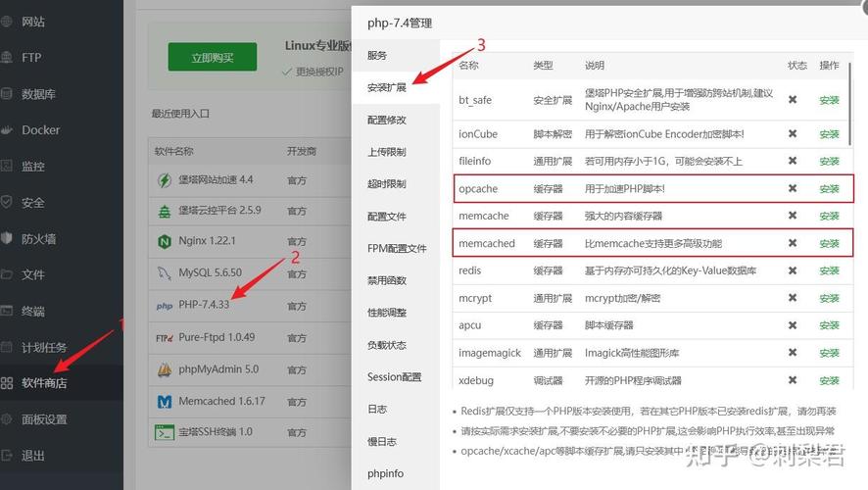868x490 pixels.
Task: Click the green 立即购买 button
Action: [213, 57]
